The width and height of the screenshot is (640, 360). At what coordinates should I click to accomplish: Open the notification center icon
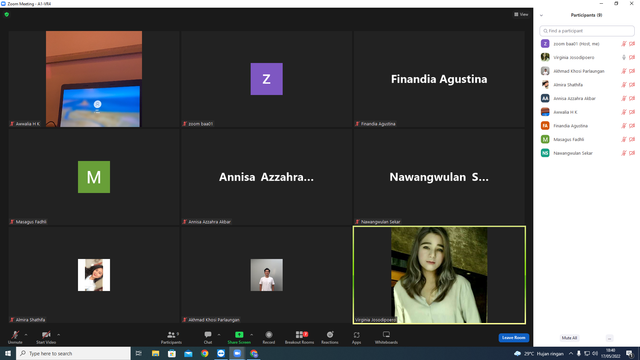[x=629, y=353]
